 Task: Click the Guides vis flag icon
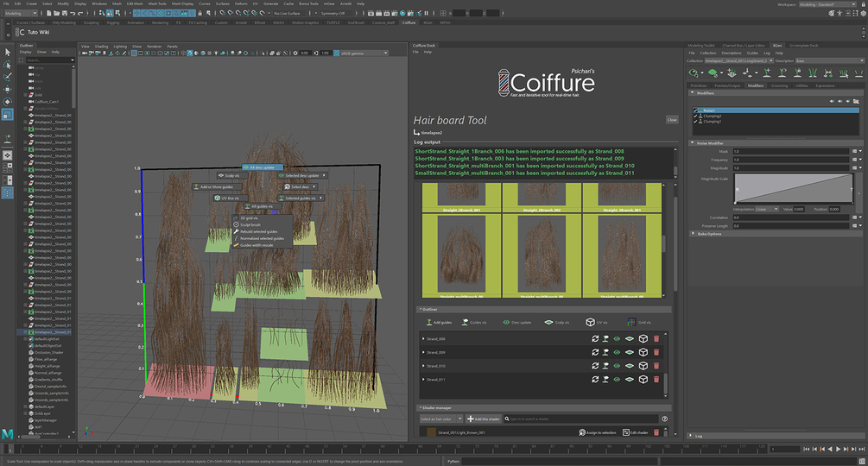click(x=465, y=322)
